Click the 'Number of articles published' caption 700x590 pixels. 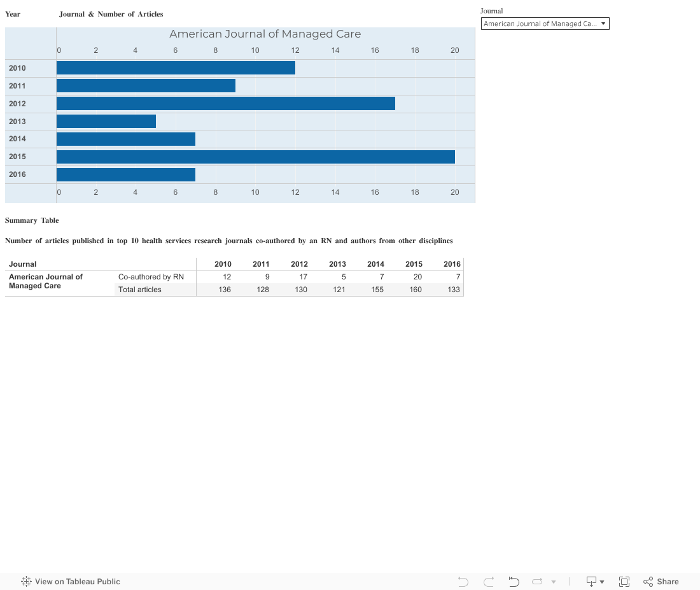point(229,241)
